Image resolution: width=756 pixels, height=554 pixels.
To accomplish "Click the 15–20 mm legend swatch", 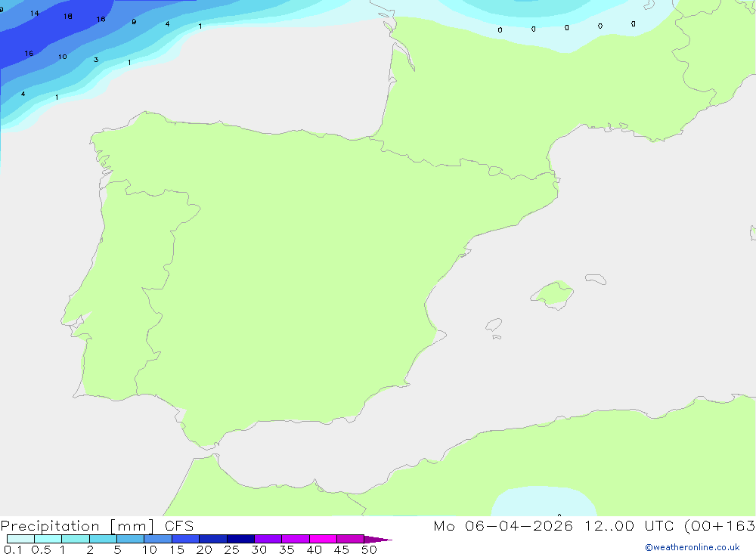I will click(185, 539).
